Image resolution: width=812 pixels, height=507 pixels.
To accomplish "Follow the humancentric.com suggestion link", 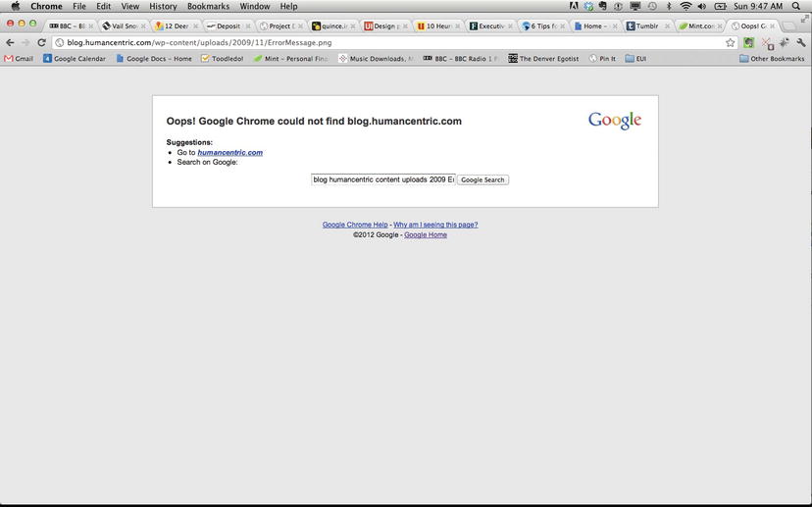I will tap(229, 152).
